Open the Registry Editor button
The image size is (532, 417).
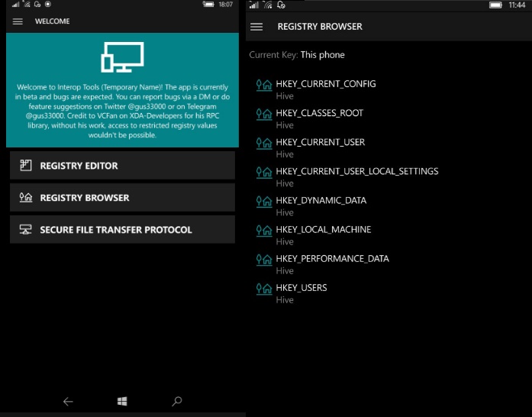click(122, 166)
